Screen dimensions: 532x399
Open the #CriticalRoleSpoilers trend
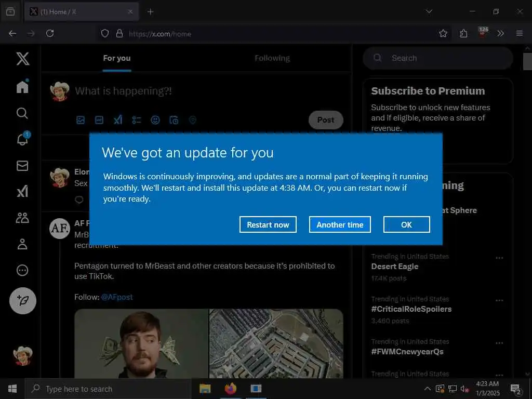point(411,309)
